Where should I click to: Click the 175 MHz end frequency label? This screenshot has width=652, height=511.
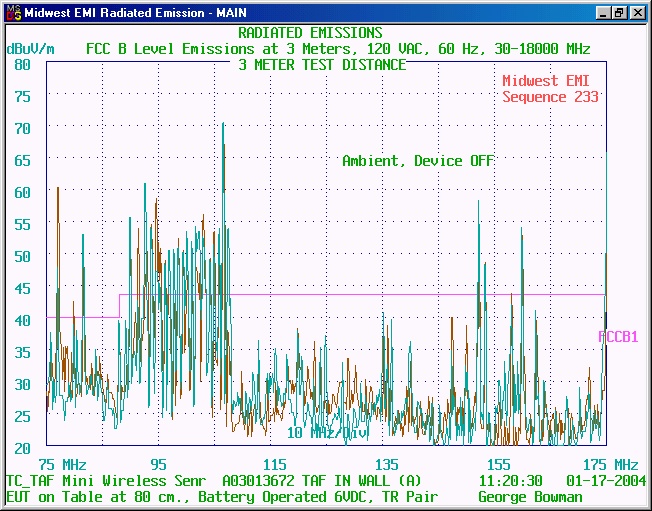point(609,464)
